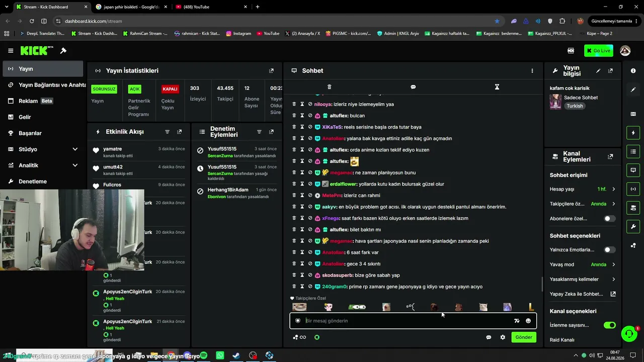Edit stream info with the pencil icon

click(598, 71)
